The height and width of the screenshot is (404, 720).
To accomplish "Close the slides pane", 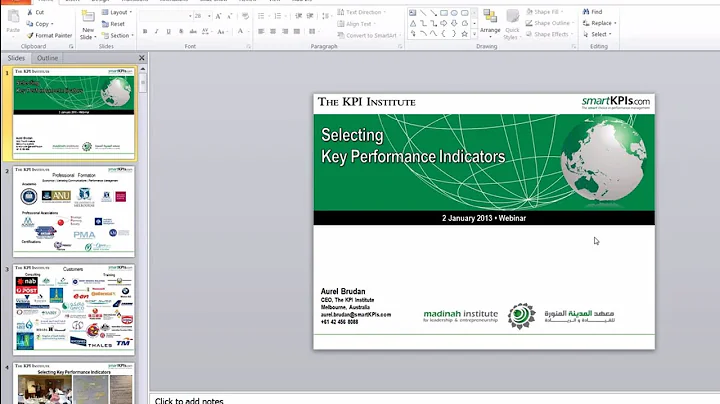I will point(141,58).
